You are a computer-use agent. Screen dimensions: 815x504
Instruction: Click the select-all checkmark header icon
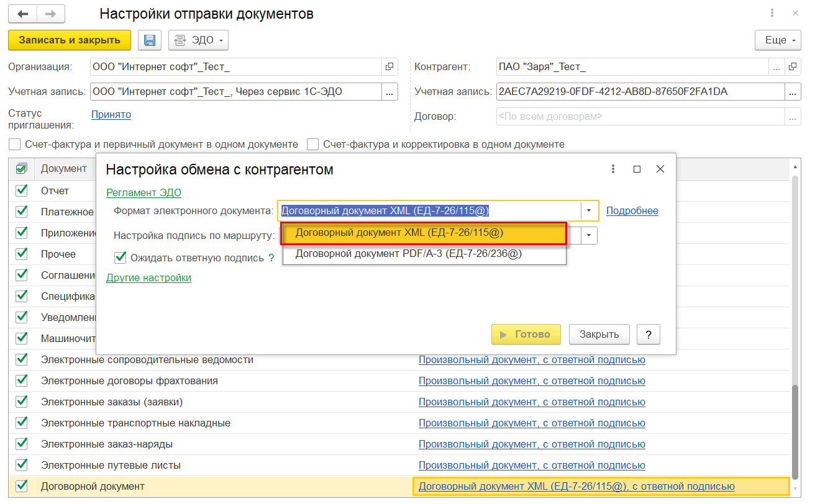[22, 168]
